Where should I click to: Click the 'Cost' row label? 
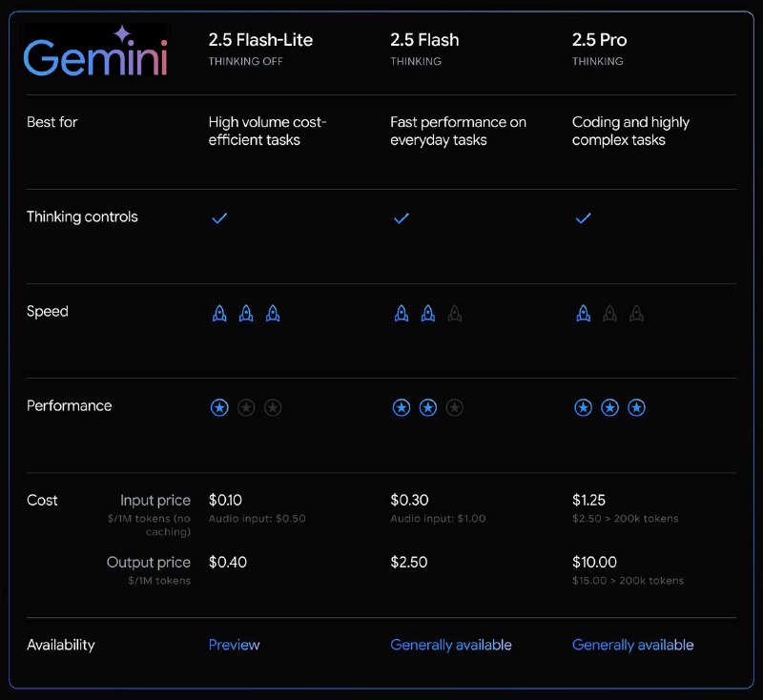click(x=42, y=500)
